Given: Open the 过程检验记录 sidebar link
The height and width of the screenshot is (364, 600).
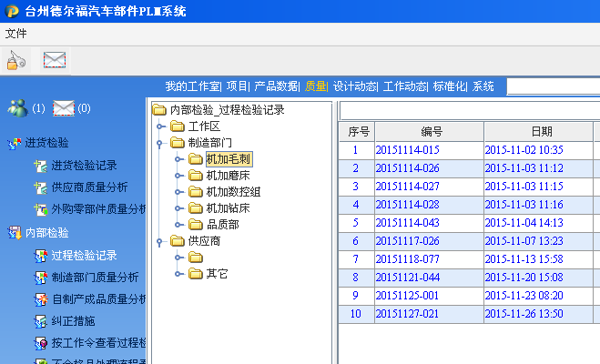Looking at the screenshot, I should (84, 256).
